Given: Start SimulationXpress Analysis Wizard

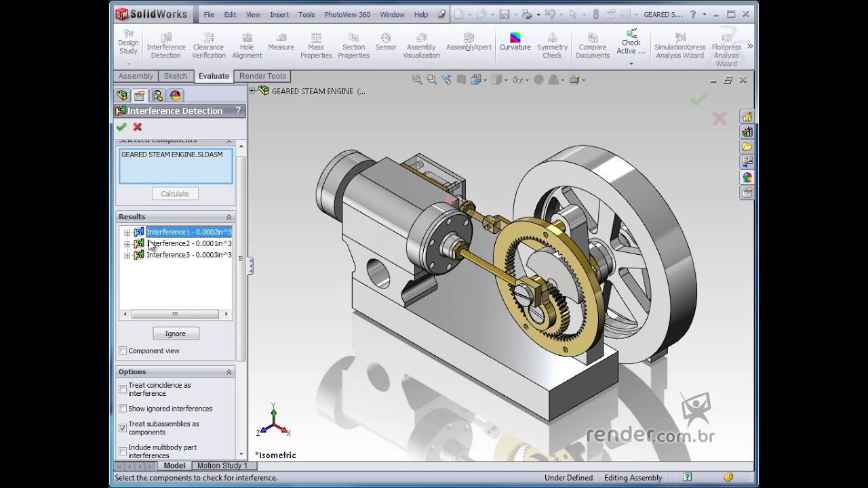Looking at the screenshot, I should click(x=679, y=45).
